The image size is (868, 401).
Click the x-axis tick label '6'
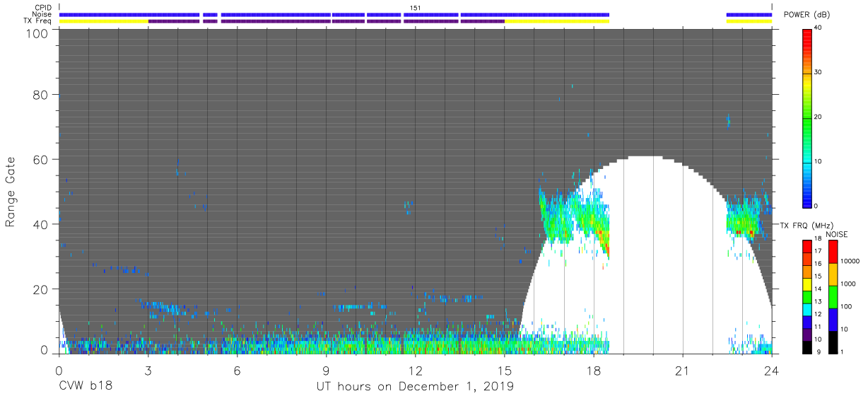(237, 370)
